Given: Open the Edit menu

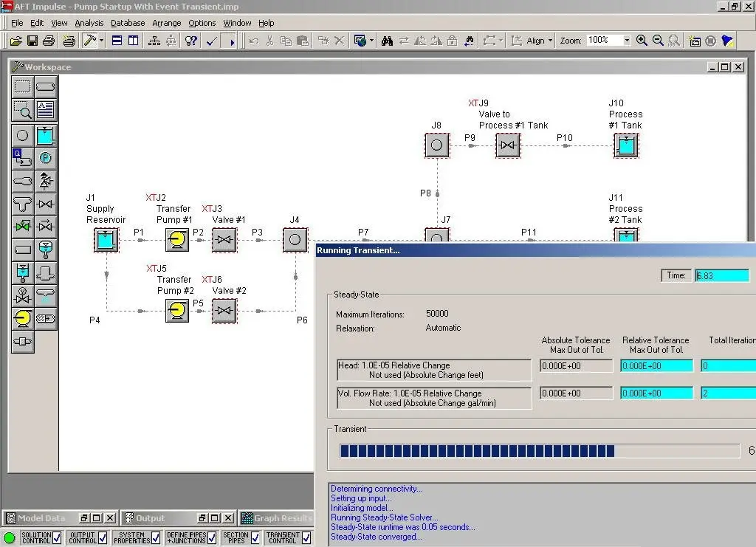Looking at the screenshot, I should (37, 23).
